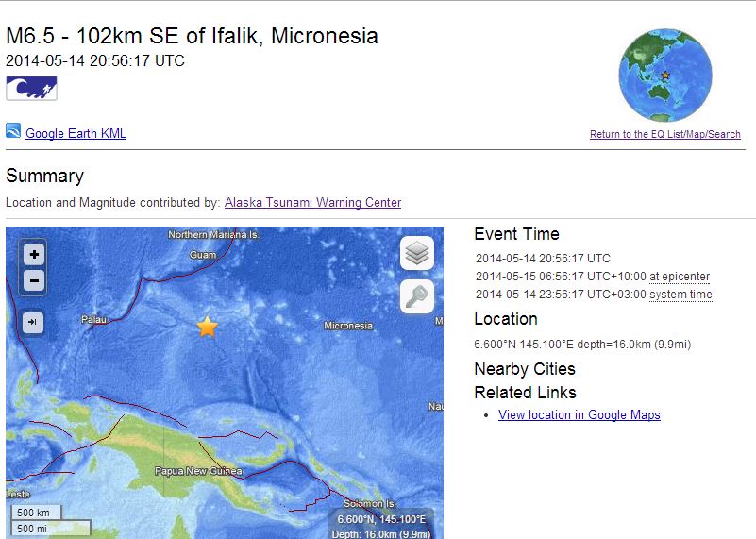The width and height of the screenshot is (756, 539).
Task: Click the Google Earth KML icon
Action: (x=13, y=131)
